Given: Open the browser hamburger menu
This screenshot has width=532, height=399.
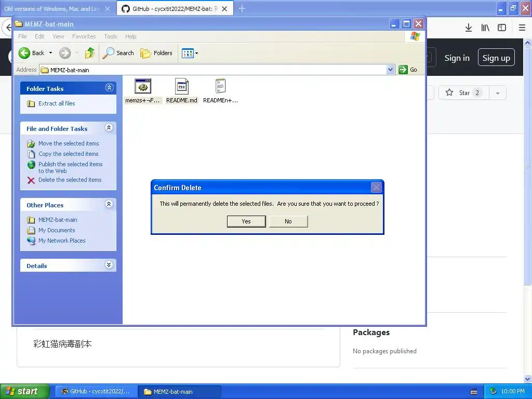Looking at the screenshot, I should [x=522, y=28].
